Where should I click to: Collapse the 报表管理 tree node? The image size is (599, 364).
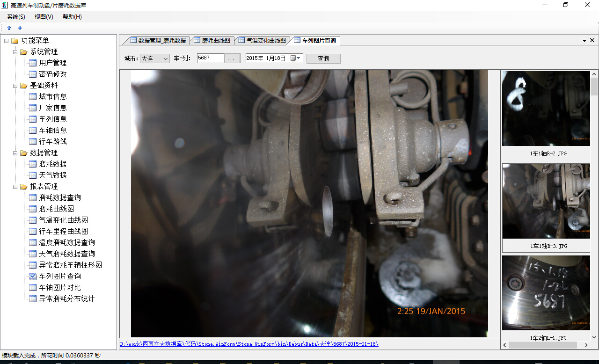(15, 186)
